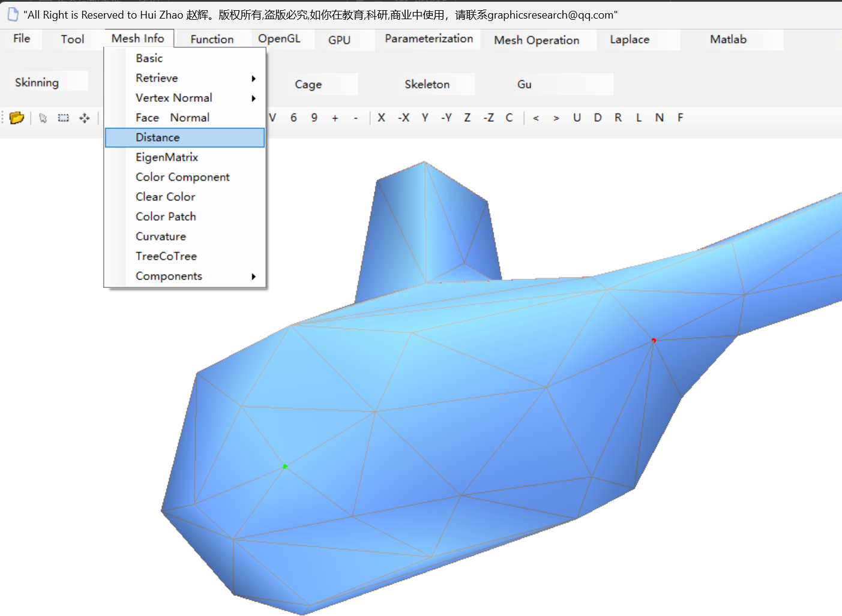Expand the Components submenu arrow

click(254, 277)
